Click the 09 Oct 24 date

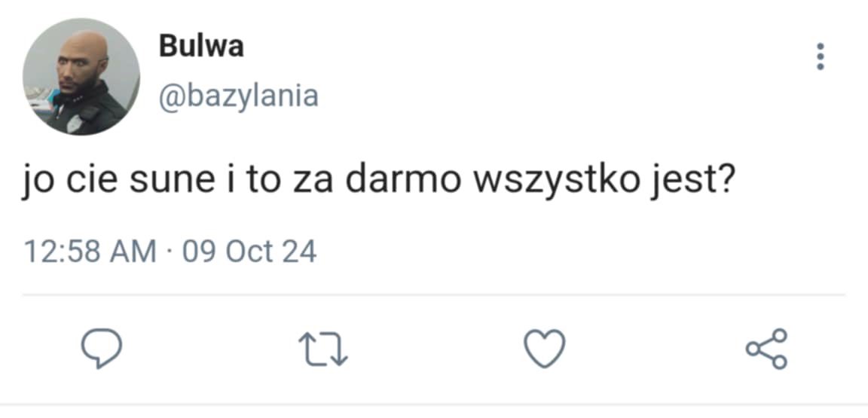(249, 252)
